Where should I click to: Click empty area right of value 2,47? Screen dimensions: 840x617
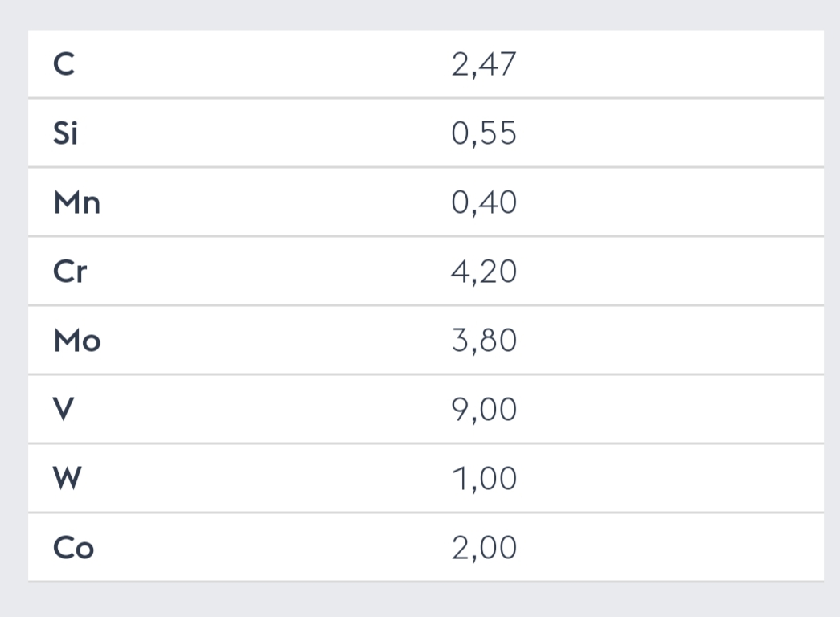click(670, 64)
